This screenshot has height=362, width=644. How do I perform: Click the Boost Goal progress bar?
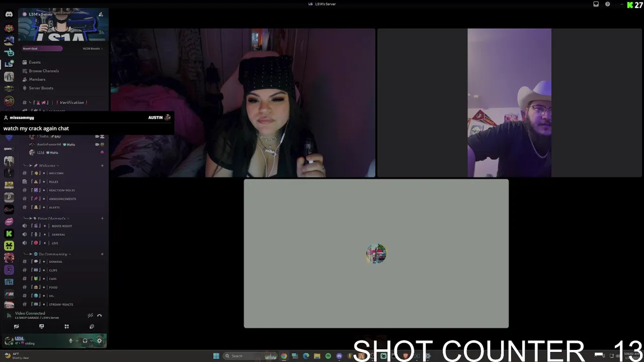pos(42,49)
